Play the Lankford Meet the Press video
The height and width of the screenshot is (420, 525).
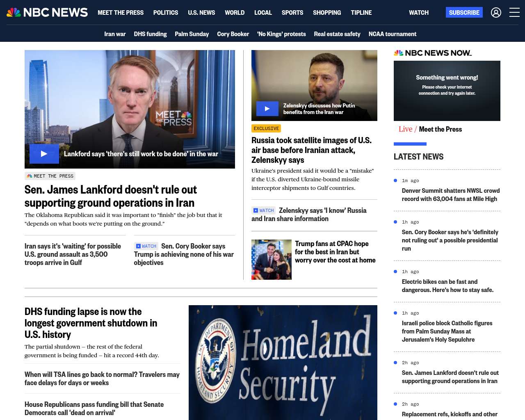click(44, 154)
